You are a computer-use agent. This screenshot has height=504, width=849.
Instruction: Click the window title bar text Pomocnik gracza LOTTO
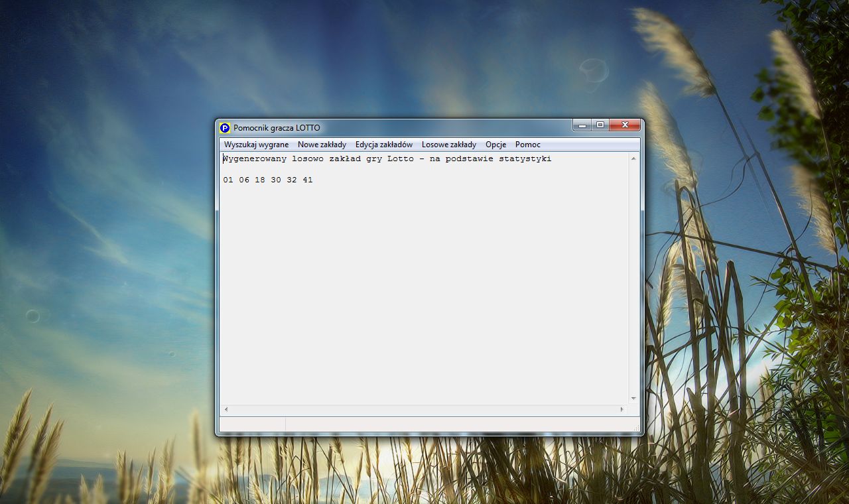pos(277,128)
